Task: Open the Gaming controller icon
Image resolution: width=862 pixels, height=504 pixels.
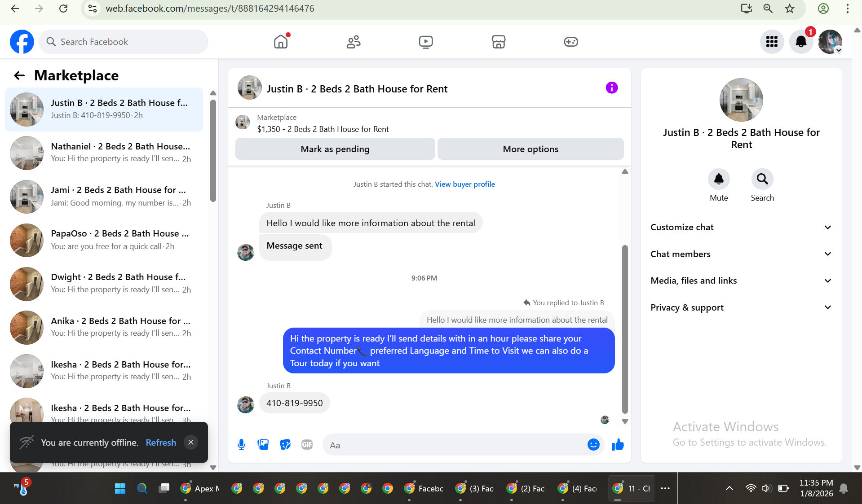Action: tap(571, 42)
